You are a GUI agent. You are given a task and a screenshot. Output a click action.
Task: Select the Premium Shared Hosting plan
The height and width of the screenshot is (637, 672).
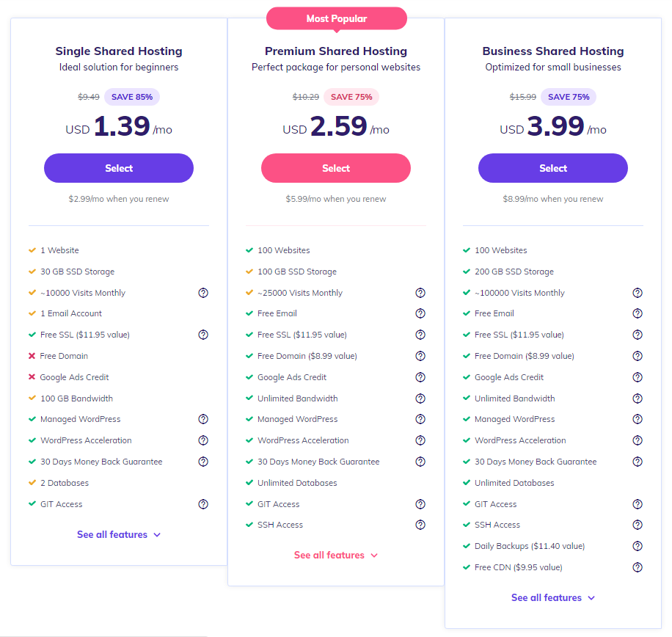point(336,168)
